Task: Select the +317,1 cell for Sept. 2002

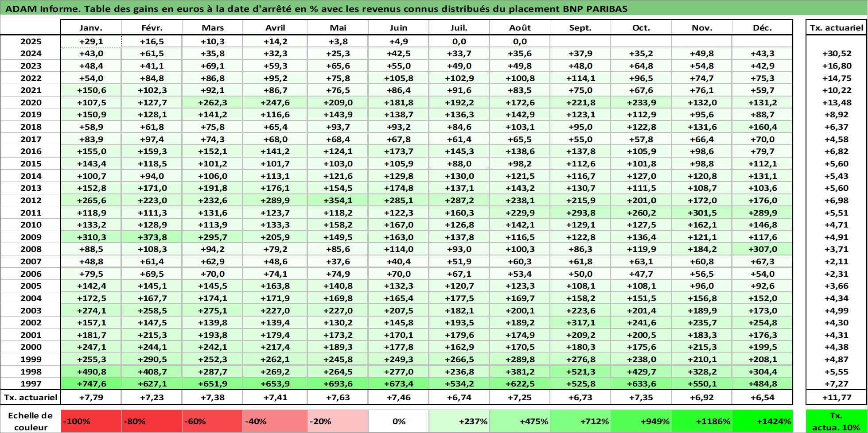Action: pos(580,323)
